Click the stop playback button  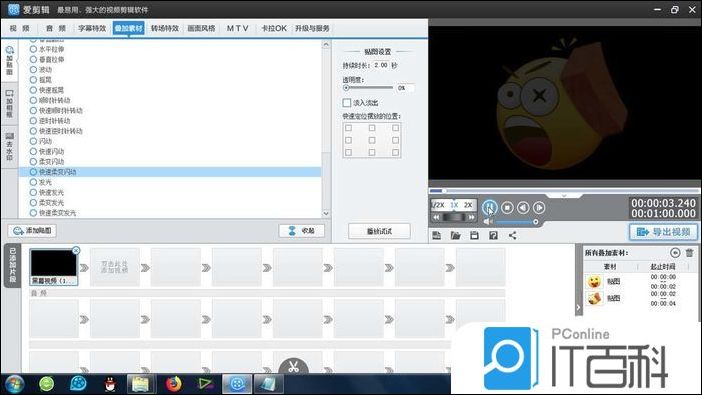[507, 207]
